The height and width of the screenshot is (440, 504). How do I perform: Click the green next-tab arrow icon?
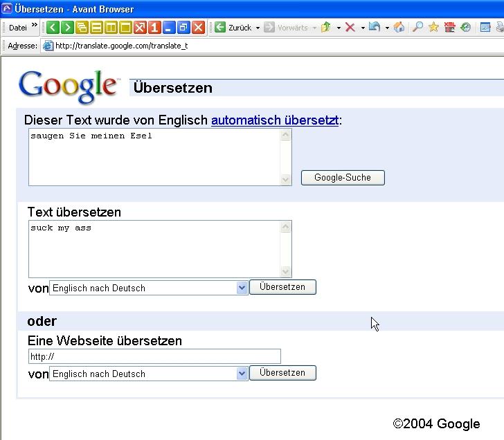click(x=67, y=28)
